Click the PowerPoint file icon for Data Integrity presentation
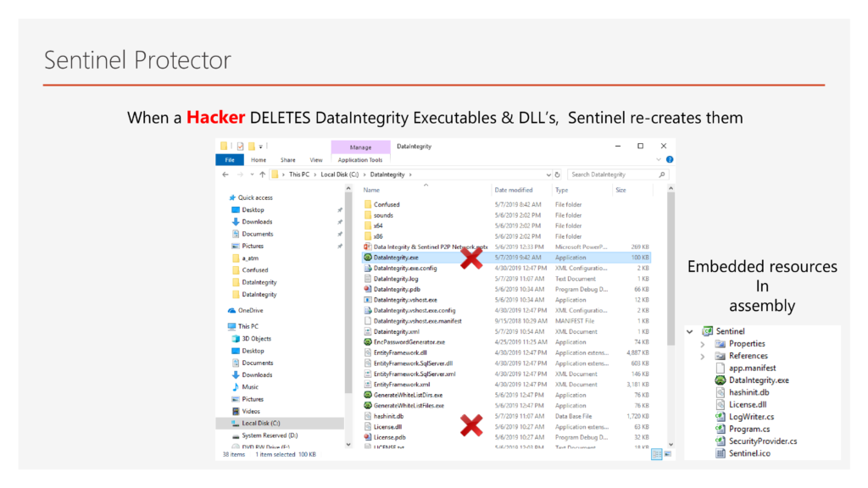868x488 pixels. [368, 247]
